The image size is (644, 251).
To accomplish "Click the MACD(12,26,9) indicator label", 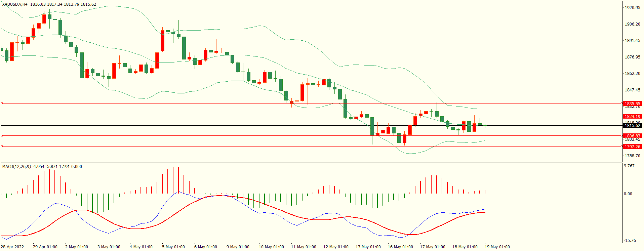I will (17, 166).
